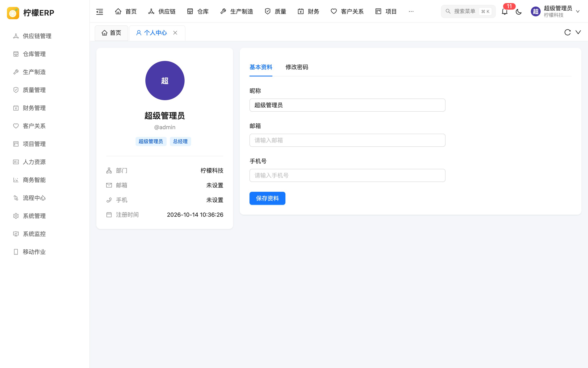Screen dimensions: 588x368
Task: Open 生产制造 in top navigation
Action: click(x=236, y=11)
